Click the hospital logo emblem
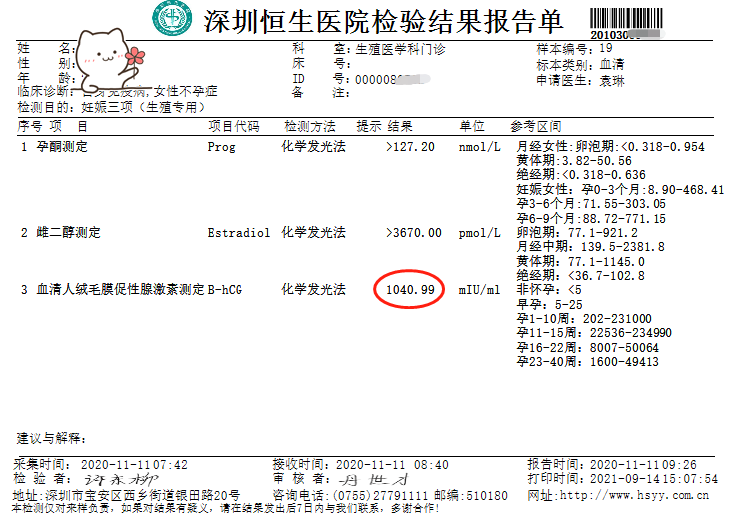The image size is (734, 518). (x=172, y=19)
